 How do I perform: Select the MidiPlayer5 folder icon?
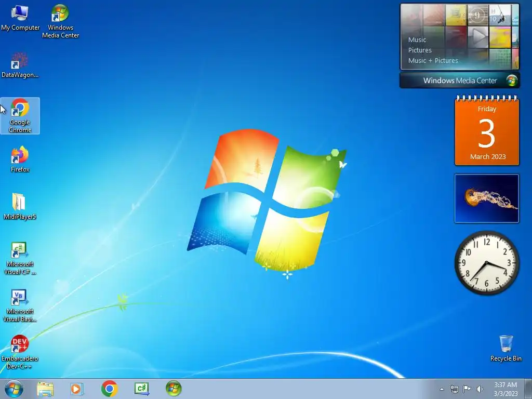tap(20, 206)
